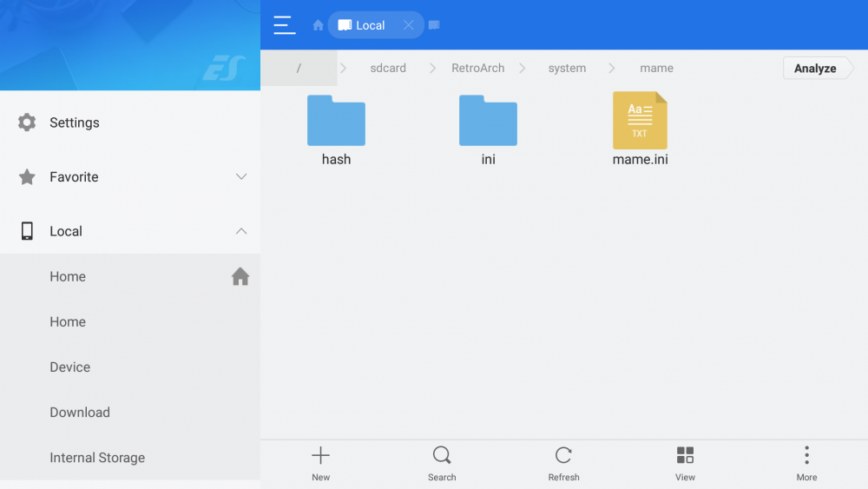Click the windows icon beside Local tab
The image size is (868, 489).
pyautogui.click(x=434, y=25)
